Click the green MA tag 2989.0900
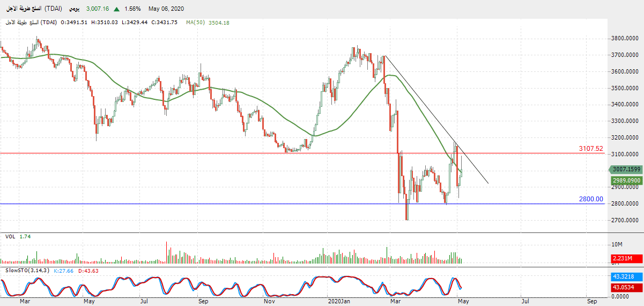This screenshot has width=644, height=306. point(626,180)
